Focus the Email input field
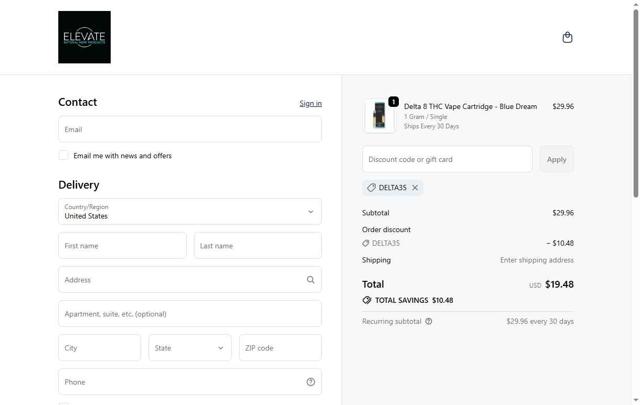640x405 pixels. (x=190, y=129)
